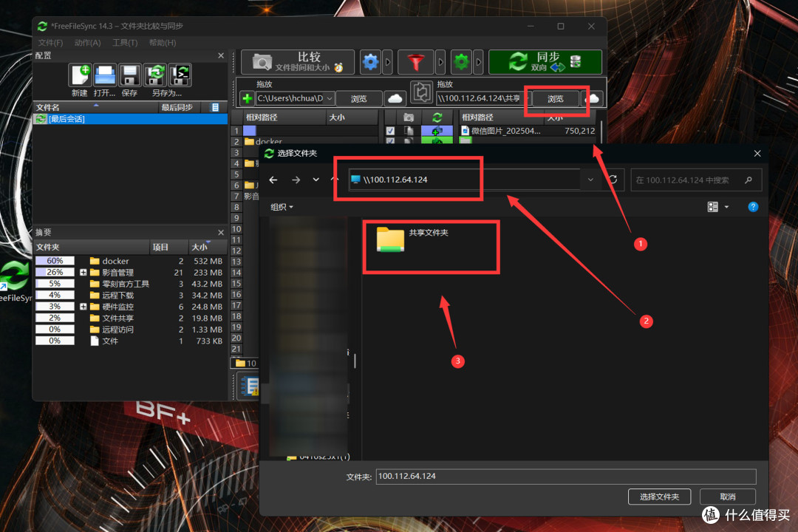Change view layout in folder dialog

pyautogui.click(x=712, y=207)
